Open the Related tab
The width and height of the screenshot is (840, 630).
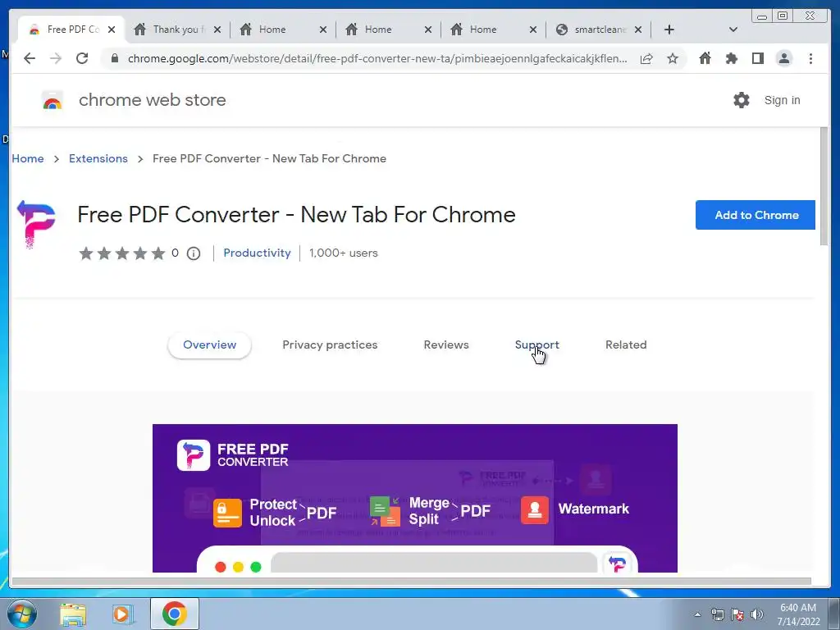[626, 345]
